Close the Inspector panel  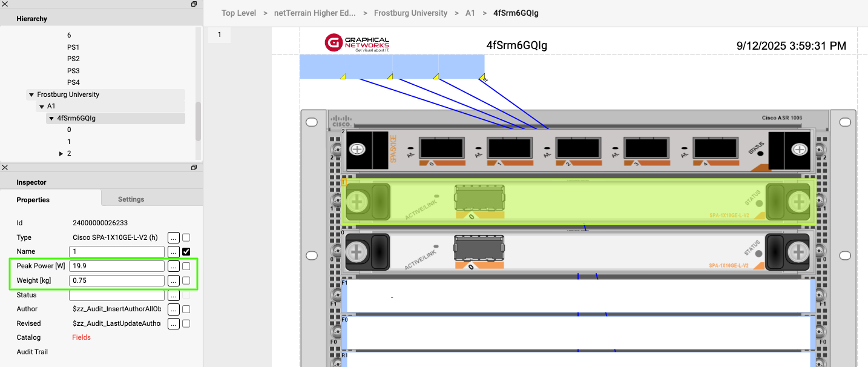(x=5, y=167)
